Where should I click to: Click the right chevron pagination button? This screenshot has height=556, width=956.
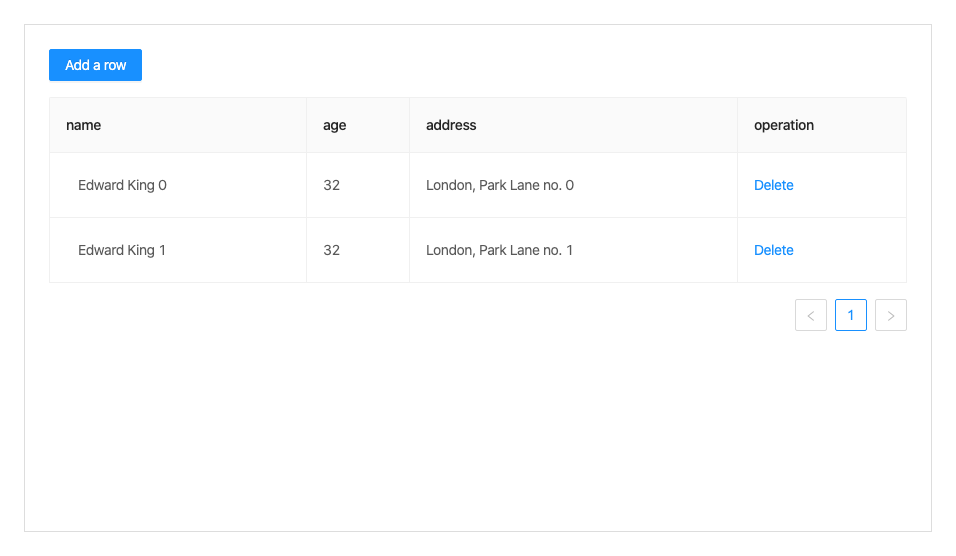point(891,315)
